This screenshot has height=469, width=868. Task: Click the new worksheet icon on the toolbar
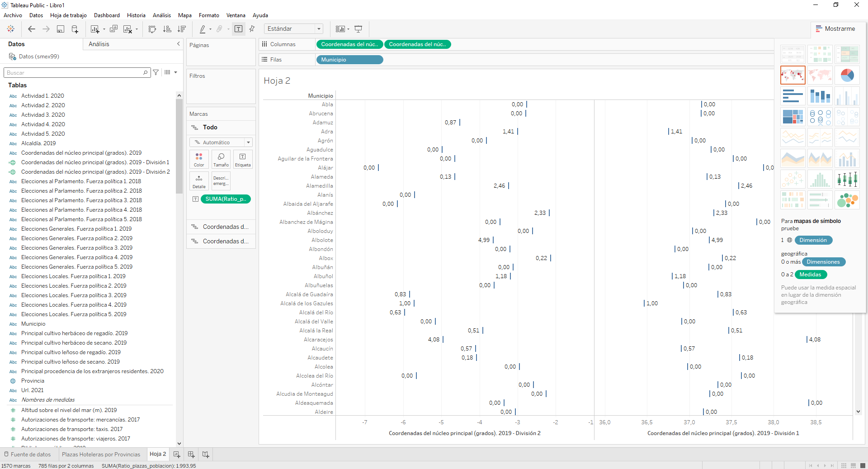[95, 28]
